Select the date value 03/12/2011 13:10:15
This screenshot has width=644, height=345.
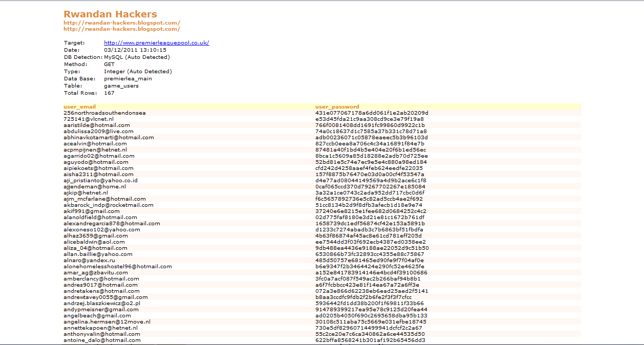tap(135, 50)
